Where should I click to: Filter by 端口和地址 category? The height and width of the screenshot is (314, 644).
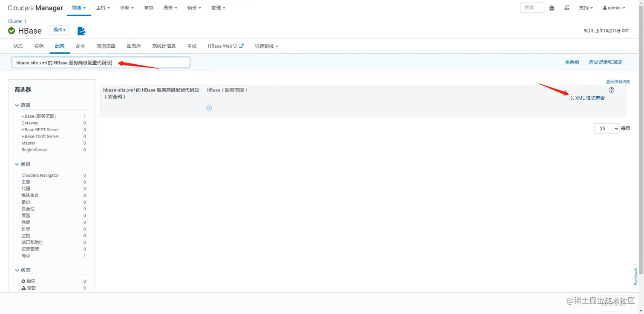tap(32, 242)
